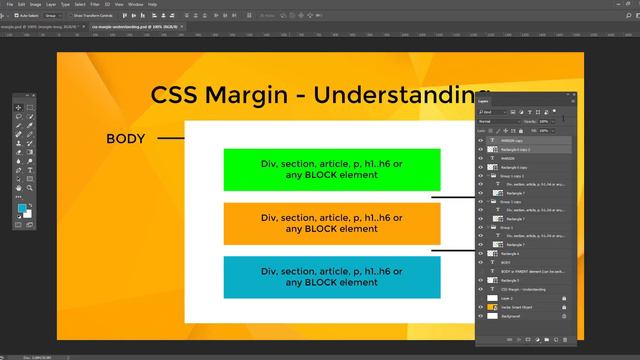Select the Blur tool
Image resolution: width=640 pixels, height=360 pixels.
(18, 161)
